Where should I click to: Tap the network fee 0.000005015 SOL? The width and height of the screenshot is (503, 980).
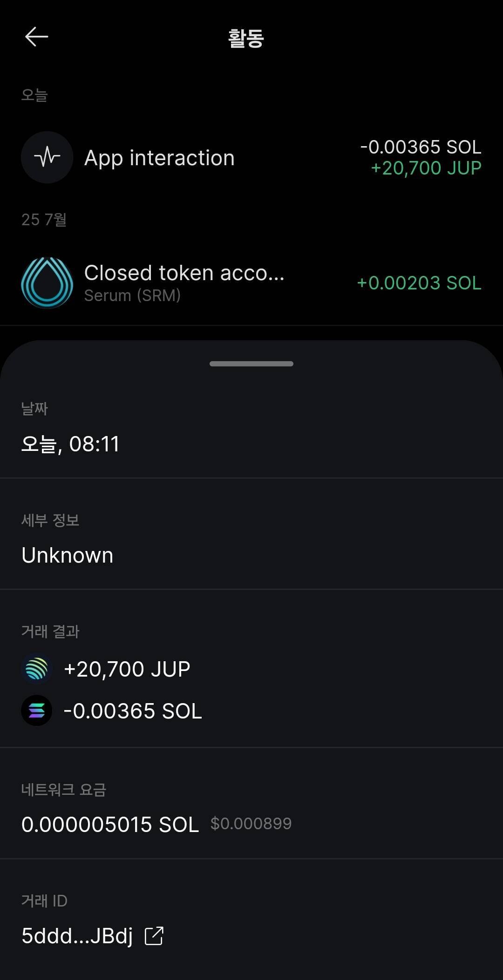tap(110, 825)
